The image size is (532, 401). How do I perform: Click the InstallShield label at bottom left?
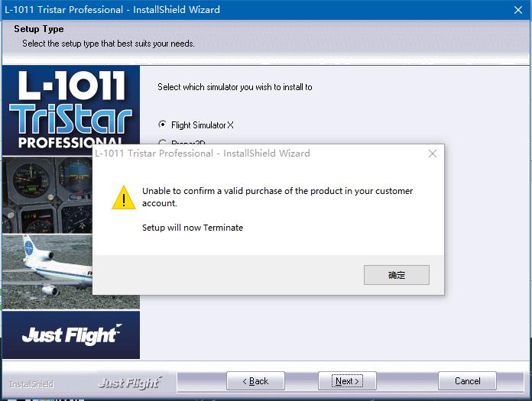[x=31, y=384]
